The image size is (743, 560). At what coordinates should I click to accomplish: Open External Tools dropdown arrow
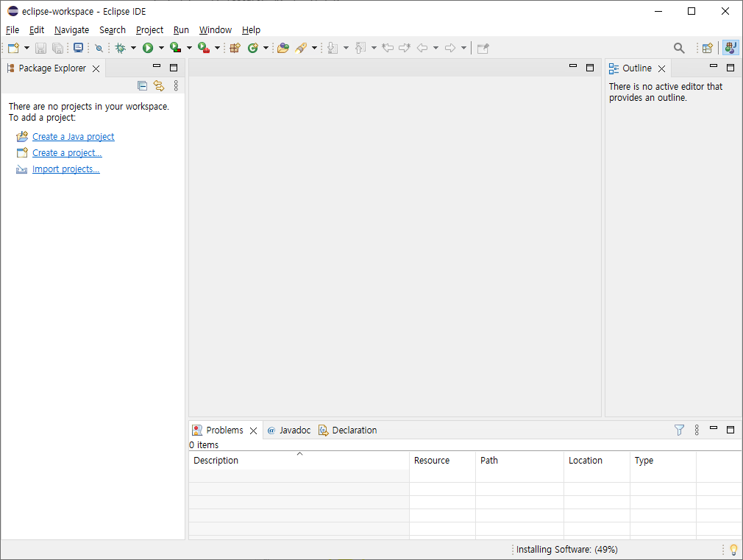[x=217, y=48]
